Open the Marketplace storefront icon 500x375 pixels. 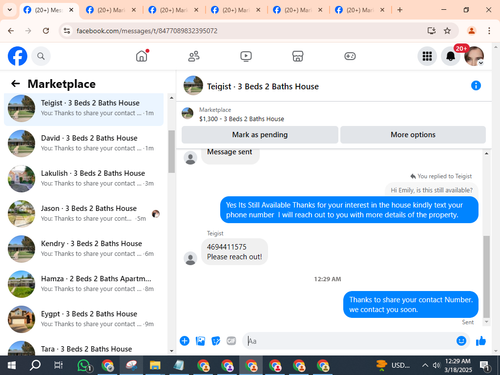pyautogui.click(x=298, y=56)
